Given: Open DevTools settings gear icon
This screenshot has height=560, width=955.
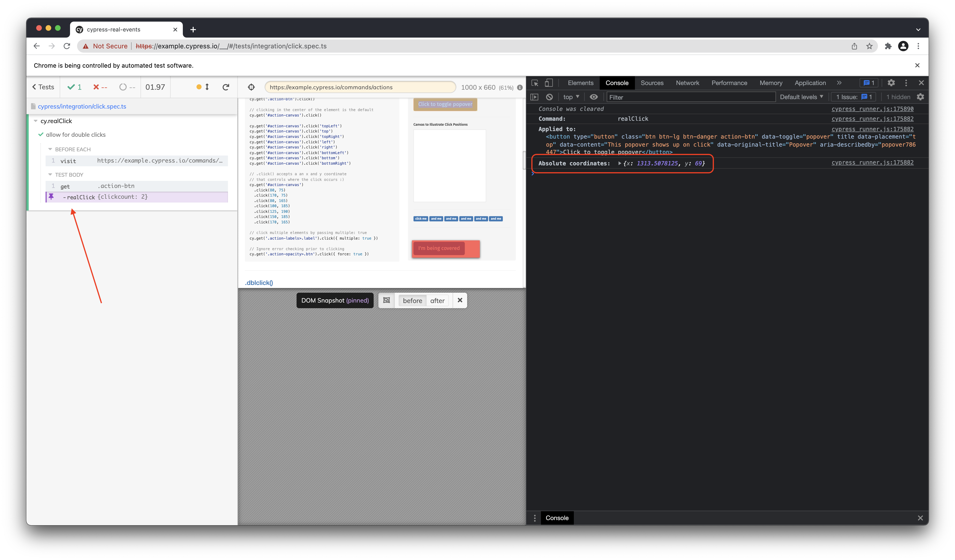Looking at the screenshot, I should (891, 83).
